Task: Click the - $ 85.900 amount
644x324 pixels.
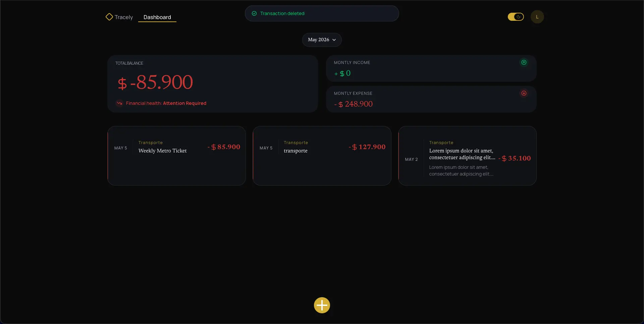Action: (x=224, y=147)
